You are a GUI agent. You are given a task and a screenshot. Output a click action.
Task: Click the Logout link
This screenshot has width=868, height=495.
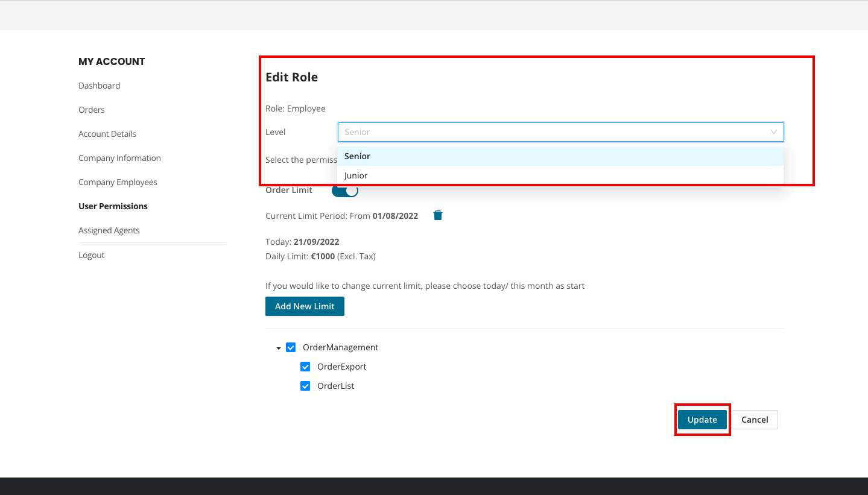[x=92, y=255]
